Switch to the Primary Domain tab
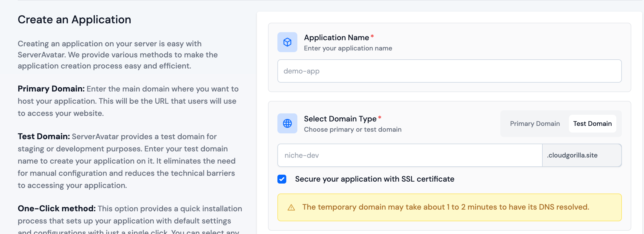The width and height of the screenshot is (644, 234). click(535, 124)
